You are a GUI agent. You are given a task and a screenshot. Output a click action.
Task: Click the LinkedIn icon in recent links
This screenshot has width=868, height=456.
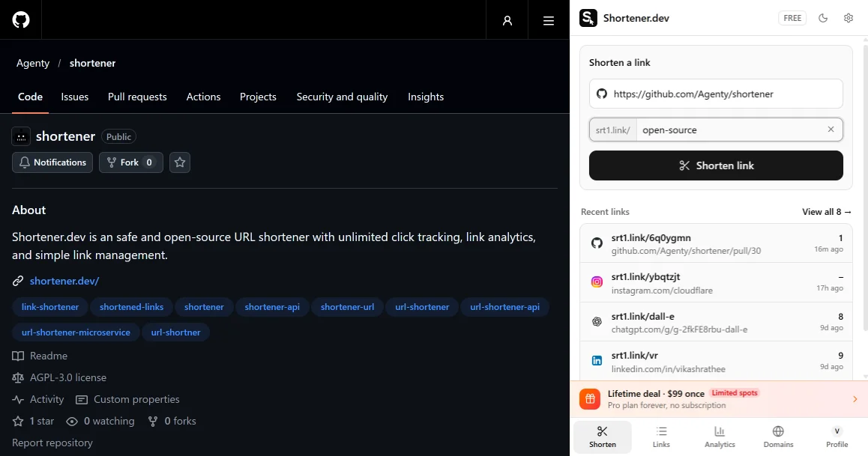pos(597,360)
